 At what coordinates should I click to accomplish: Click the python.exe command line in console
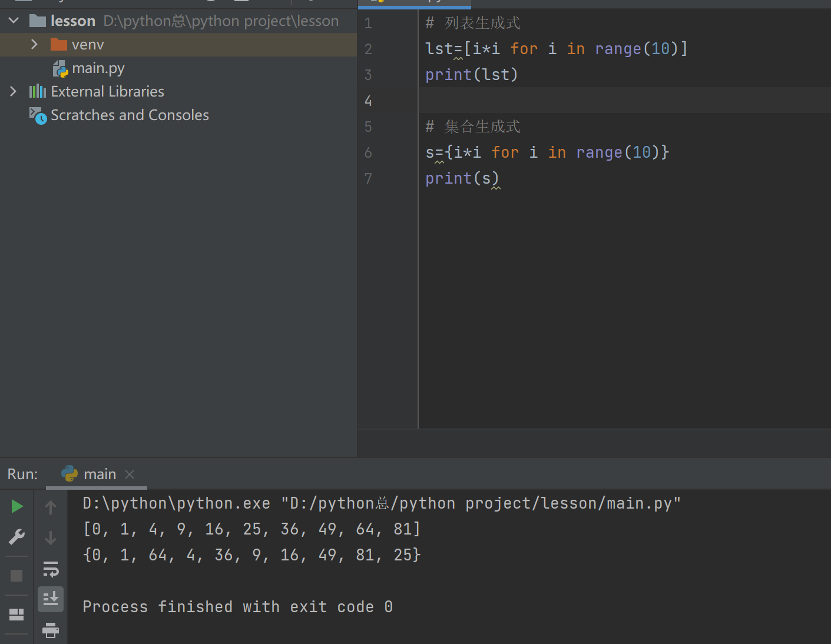pyautogui.click(x=382, y=503)
